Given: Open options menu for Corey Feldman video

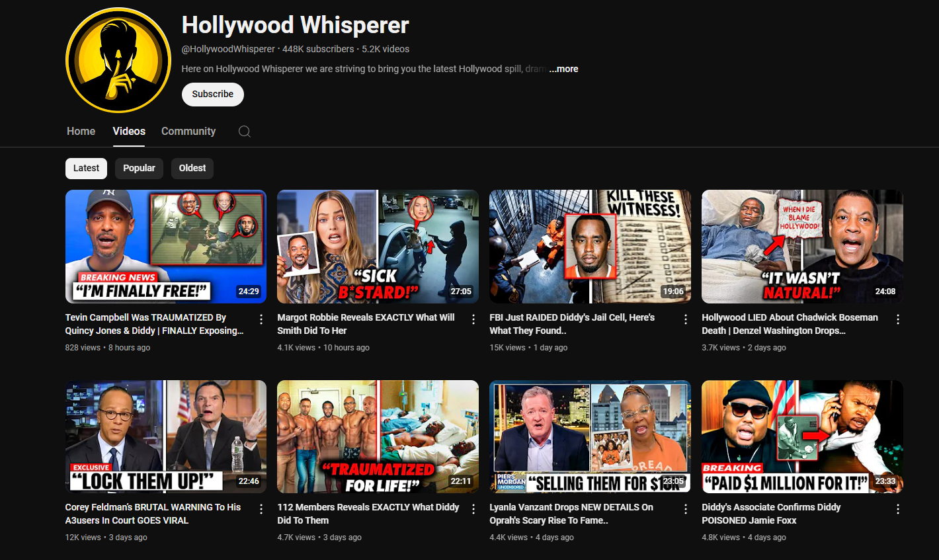Looking at the screenshot, I should click(261, 509).
